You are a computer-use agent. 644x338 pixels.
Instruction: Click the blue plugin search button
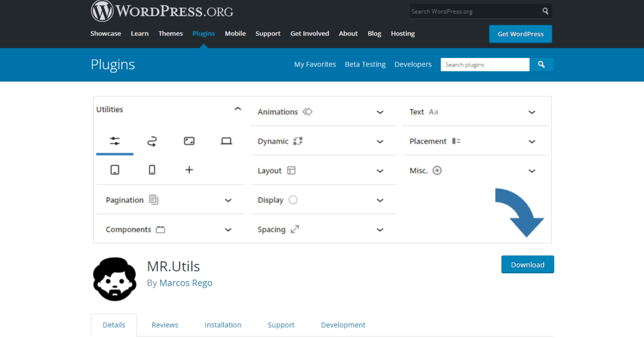tap(541, 64)
